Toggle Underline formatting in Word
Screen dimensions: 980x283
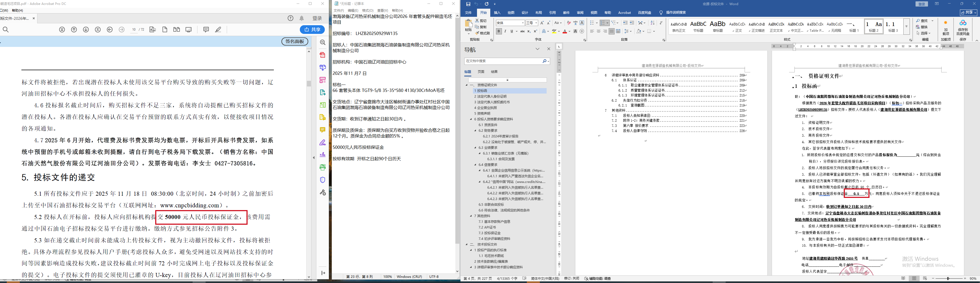[x=512, y=31]
